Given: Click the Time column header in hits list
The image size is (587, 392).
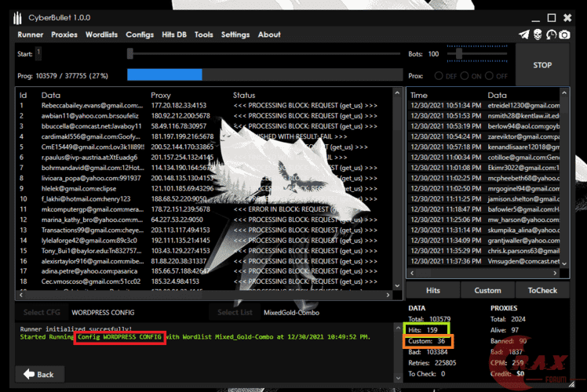Looking at the screenshot, I should coord(419,96).
